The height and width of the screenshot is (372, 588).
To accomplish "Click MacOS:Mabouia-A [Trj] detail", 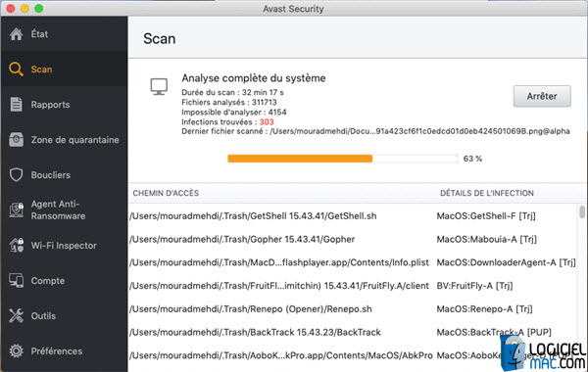I will click(487, 240).
